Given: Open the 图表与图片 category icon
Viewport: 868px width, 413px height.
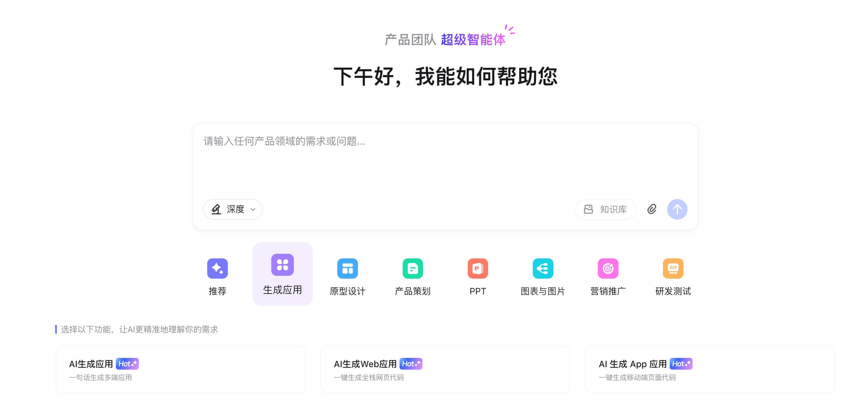Looking at the screenshot, I should pyautogui.click(x=543, y=268).
